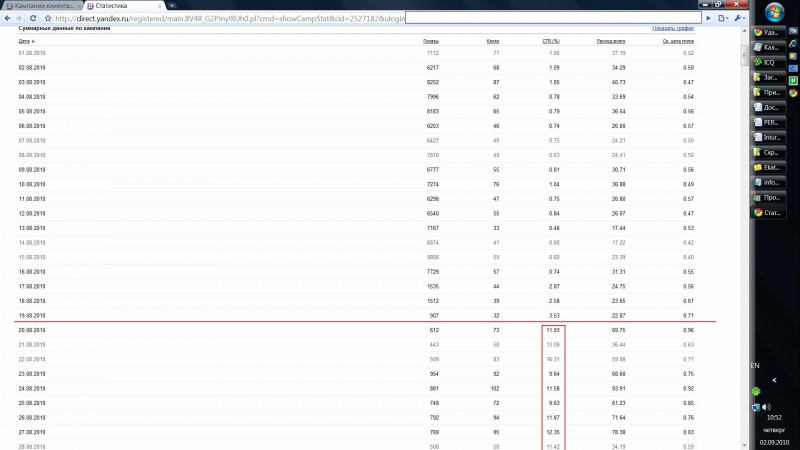
Task: Open the Уда... Chrome taskbar button
Action: pyautogui.click(x=768, y=32)
